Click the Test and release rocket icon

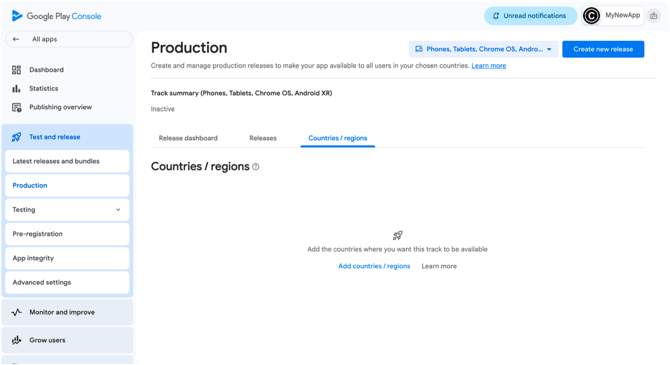coord(16,137)
